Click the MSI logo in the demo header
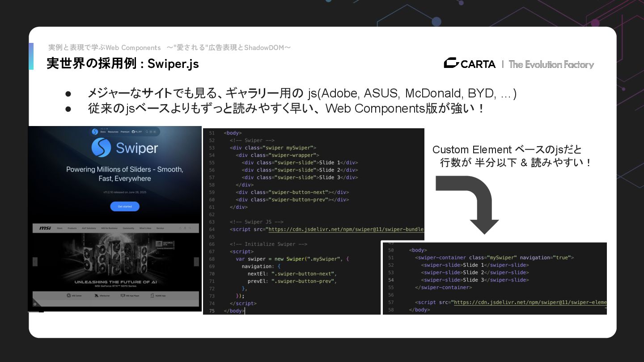Viewport: 644px width, 362px height. [45, 228]
